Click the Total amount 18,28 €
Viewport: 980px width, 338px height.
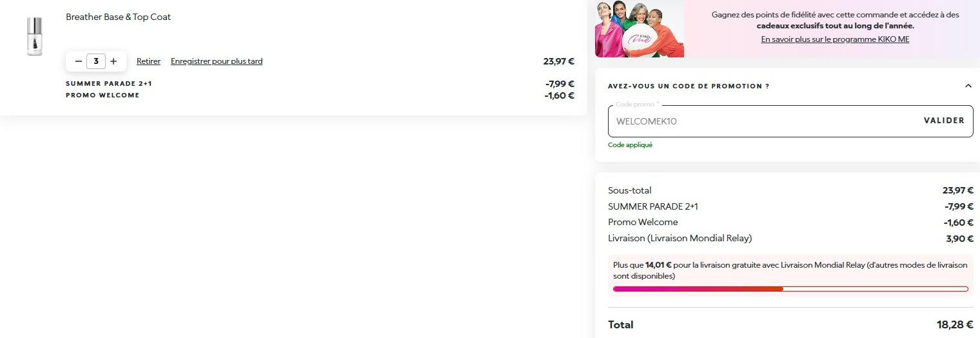955,324
